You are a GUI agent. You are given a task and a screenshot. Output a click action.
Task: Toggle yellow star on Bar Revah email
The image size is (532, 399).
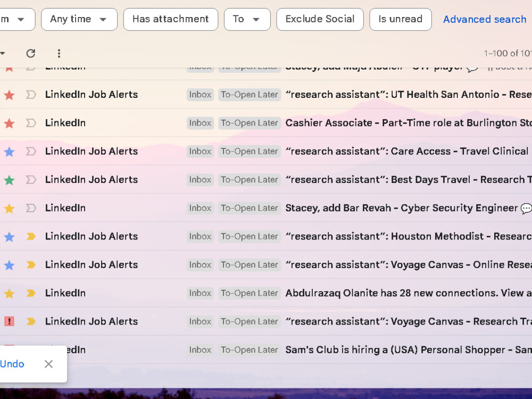pyautogui.click(x=9, y=208)
